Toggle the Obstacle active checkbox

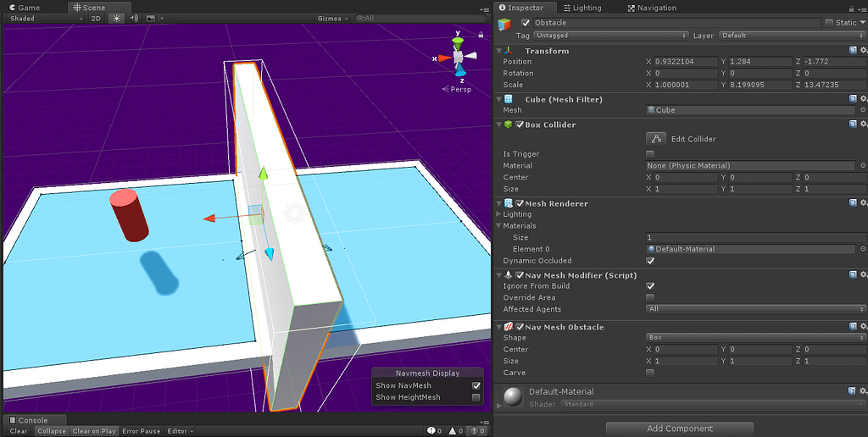(526, 23)
